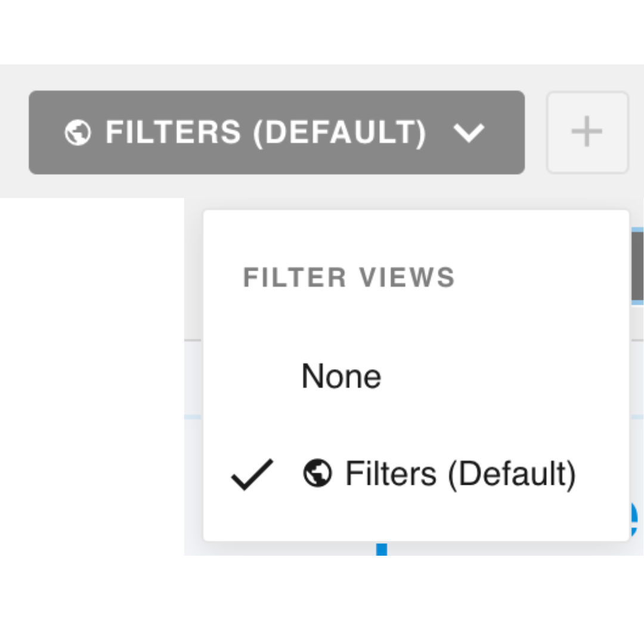Click the FILTER VIEWS section heading

[x=349, y=276]
